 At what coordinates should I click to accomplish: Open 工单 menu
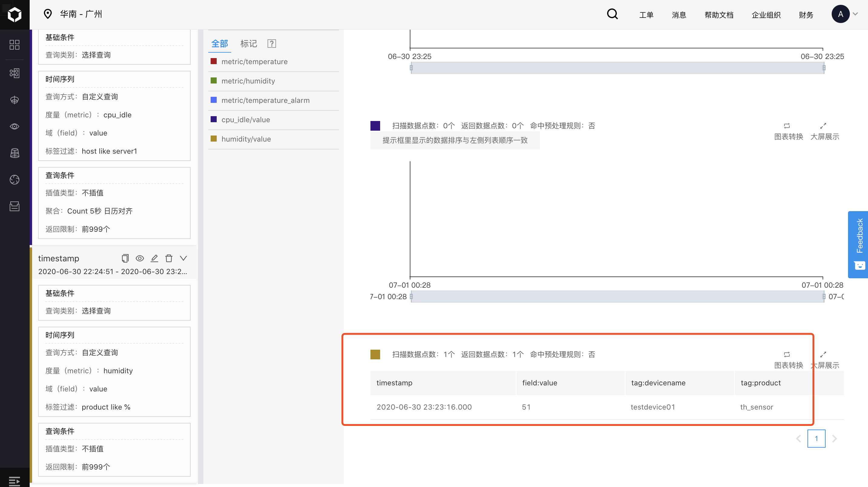(646, 15)
